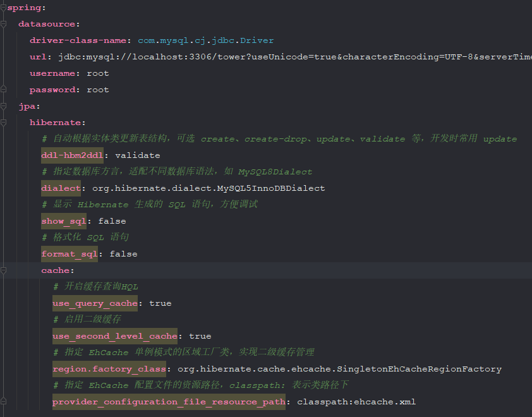Click the datasource key
This screenshot has height=417, width=532.
47,24
